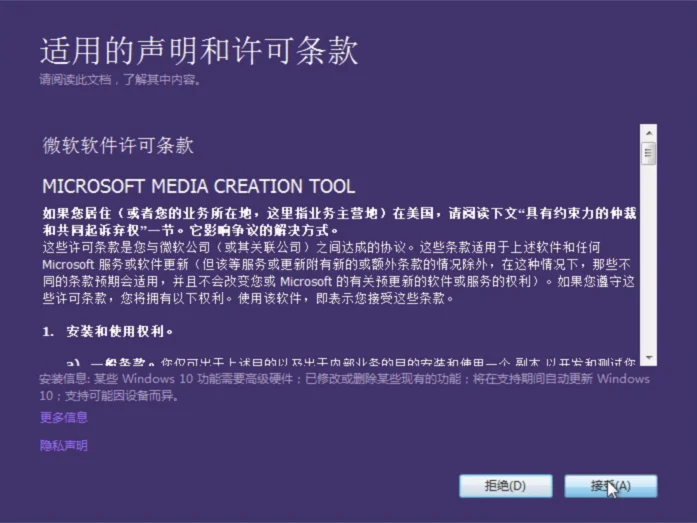Click the license text scrollbar thumb
Screen dimensions: 697x523
pos(649,153)
